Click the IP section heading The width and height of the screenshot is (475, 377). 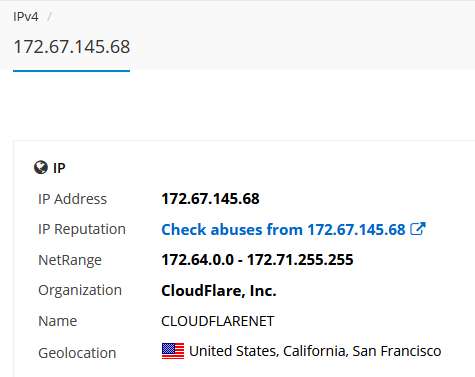coord(59,168)
